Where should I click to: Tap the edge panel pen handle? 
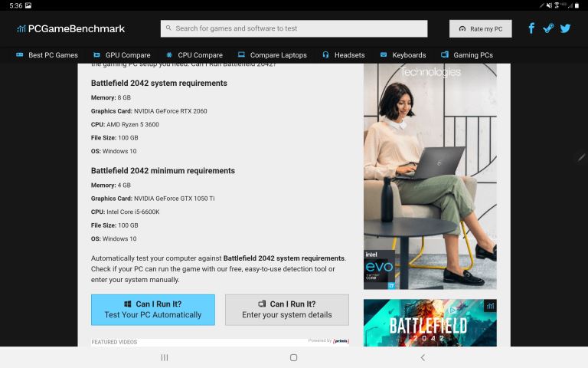(x=581, y=157)
